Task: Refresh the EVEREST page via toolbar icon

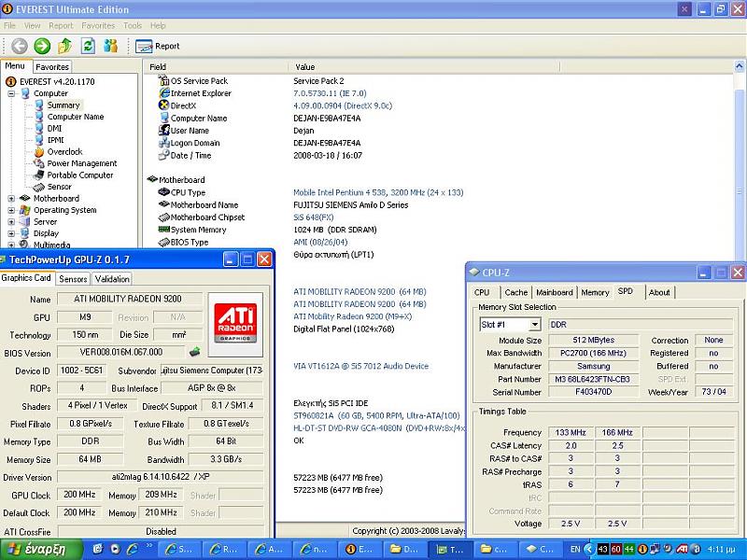Action: (x=88, y=46)
